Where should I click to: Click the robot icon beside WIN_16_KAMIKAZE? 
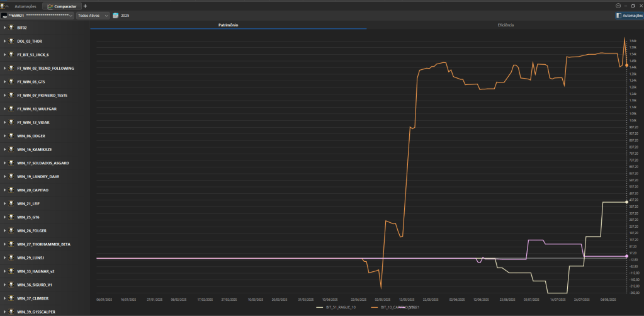pos(11,149)
